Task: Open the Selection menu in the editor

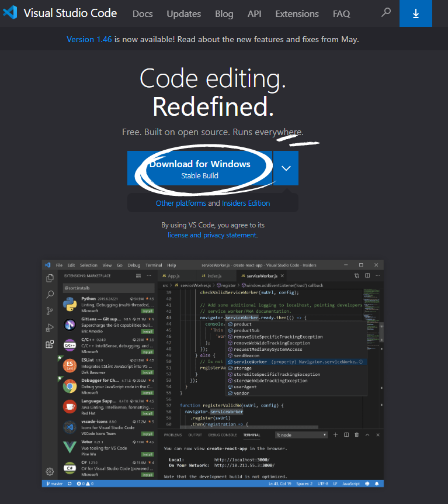Action: pos(89,265)
